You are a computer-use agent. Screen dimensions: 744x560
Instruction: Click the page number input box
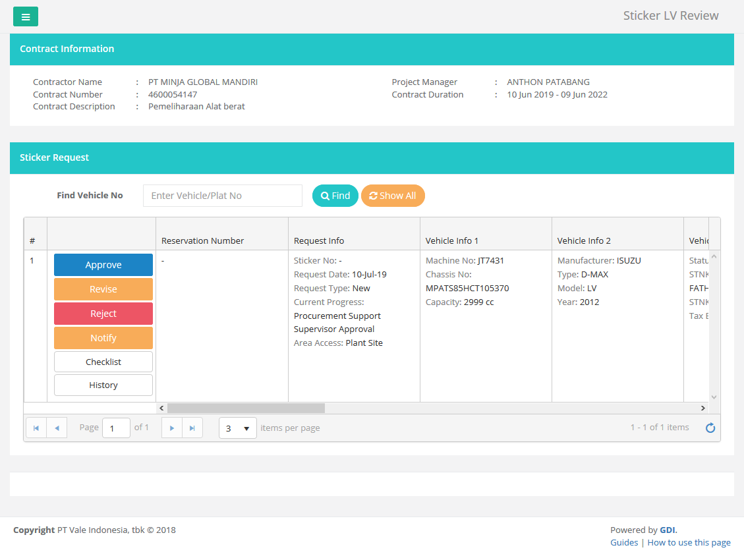(x=116, y=428)
